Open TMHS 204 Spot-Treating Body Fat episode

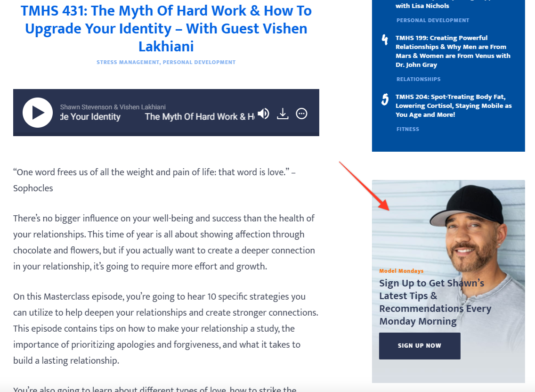453,106
